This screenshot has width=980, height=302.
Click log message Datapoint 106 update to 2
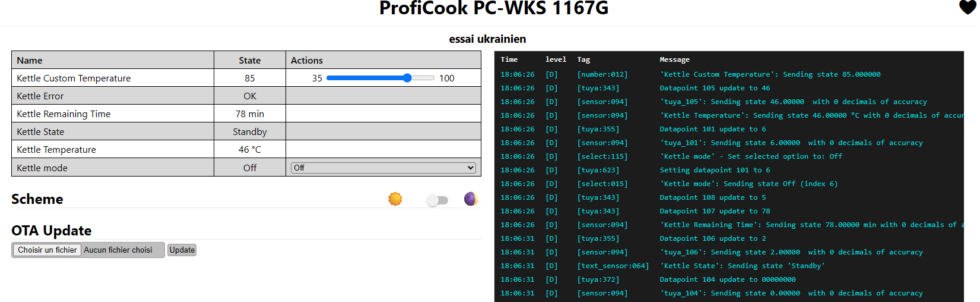[x=713, y=238]
